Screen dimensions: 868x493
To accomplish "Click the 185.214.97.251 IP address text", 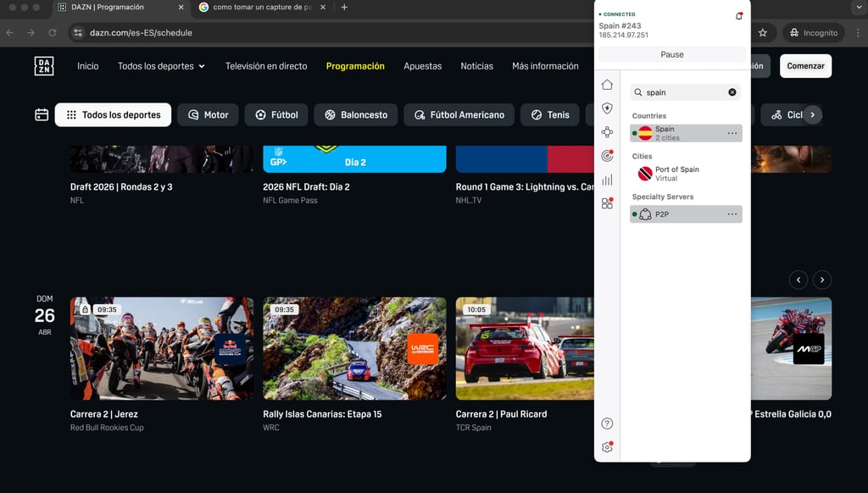I will pos(623,35).
